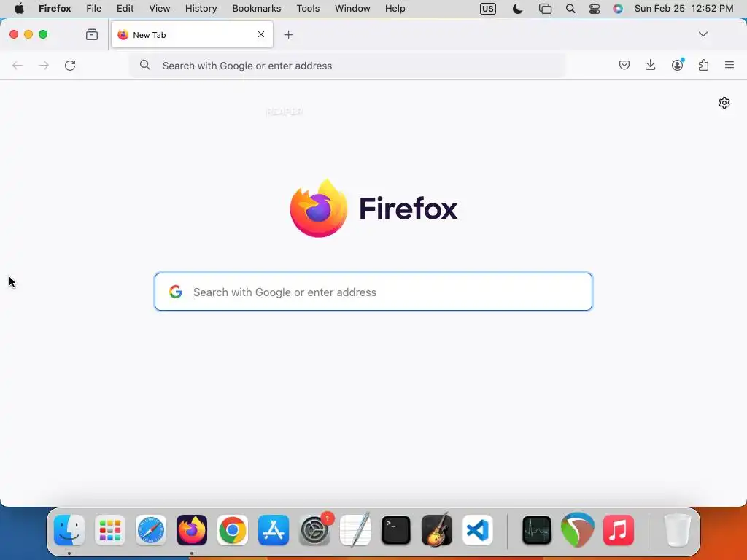Open the Firefox View tab icon
The image size is (747, 560).
pos(92,34)
